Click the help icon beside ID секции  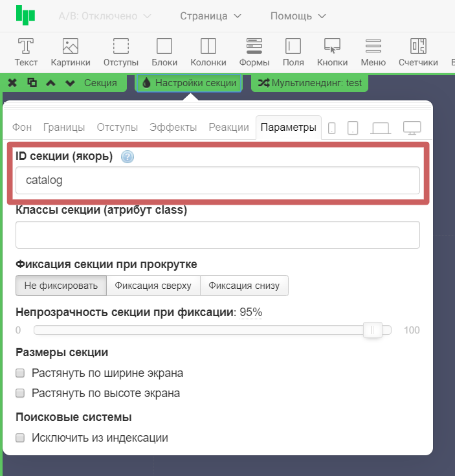[128, 157]
